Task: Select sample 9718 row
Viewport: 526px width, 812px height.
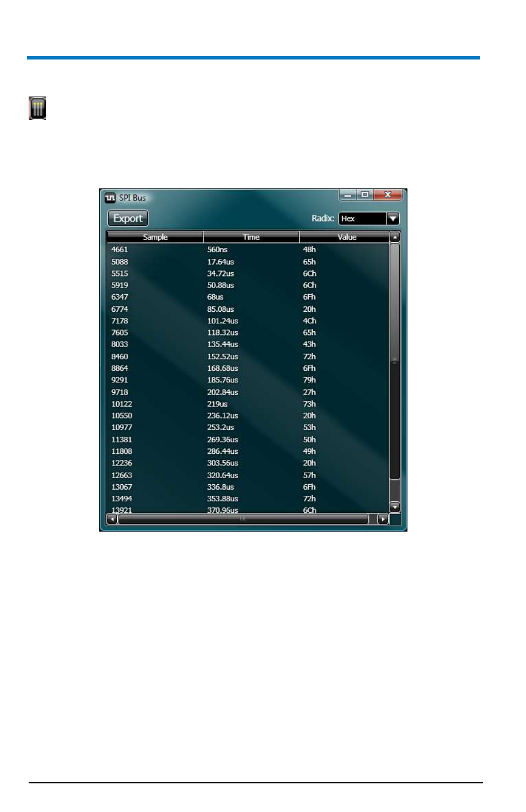Action: (x=248, y=392)
